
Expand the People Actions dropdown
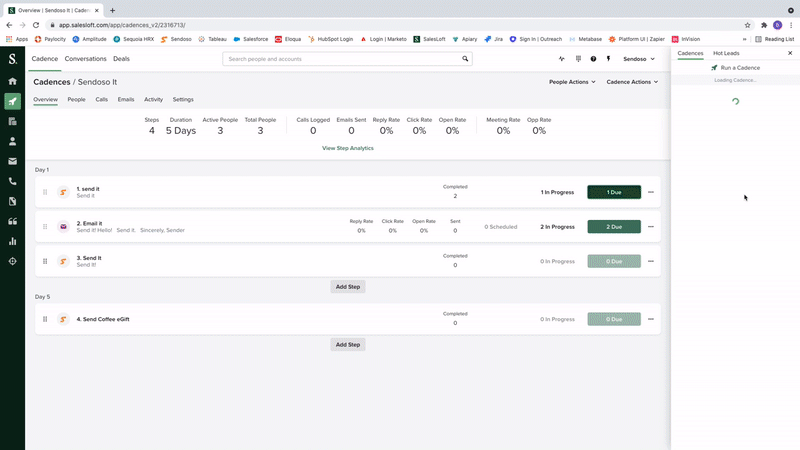pos(572,82)
